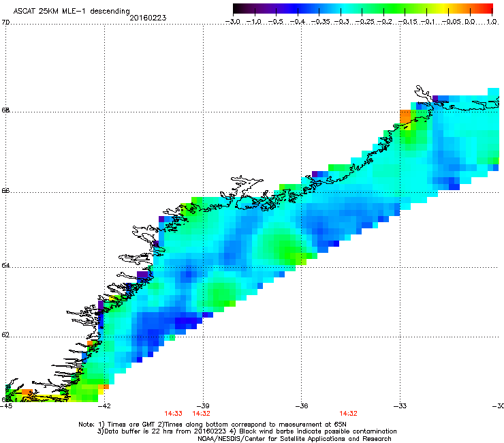
Task: Click the note line "3)Data buffer is 22 hrs"
Action: click(x=247, y=431)
